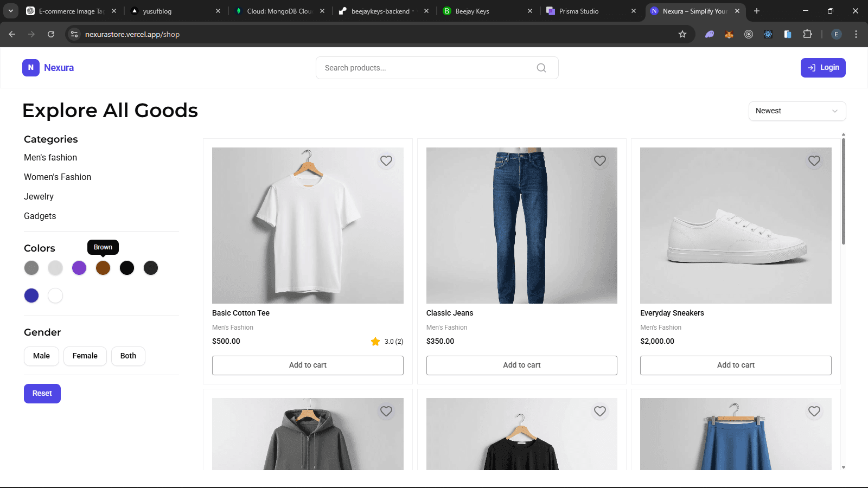Select the Male gender filter
The width and height of the screenshot is (868, 488).
(x=41, y=356)
